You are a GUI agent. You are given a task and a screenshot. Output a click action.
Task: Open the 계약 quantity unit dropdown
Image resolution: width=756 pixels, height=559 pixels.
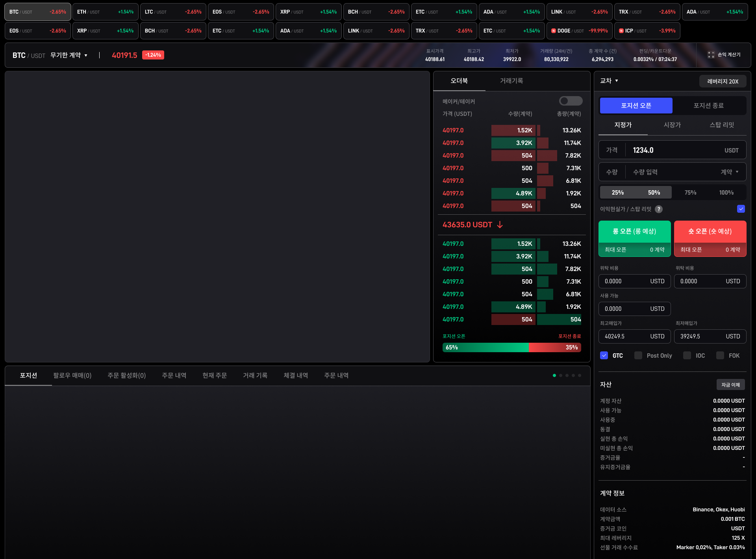(x=729, y=172)
